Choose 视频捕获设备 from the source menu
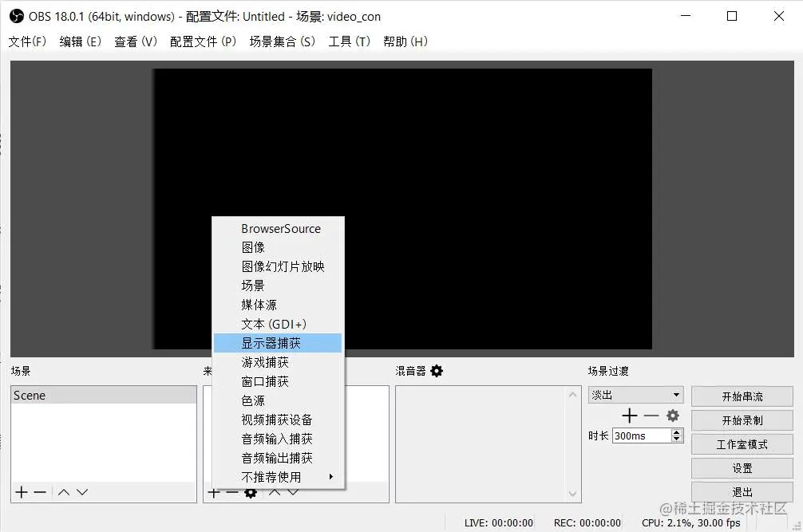This screenshot has width=803, height=532. (278, 420)
